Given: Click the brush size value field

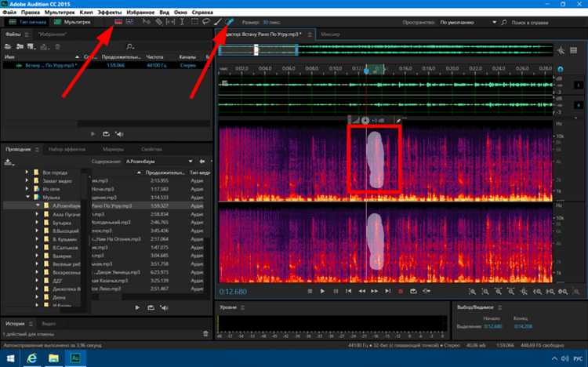Looking at the screenshot, I should tap(270, 23).
